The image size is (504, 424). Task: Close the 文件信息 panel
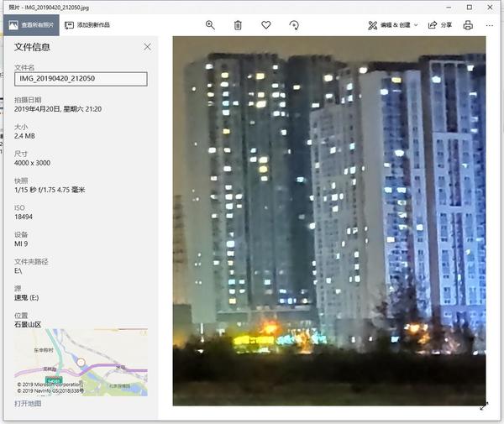(148, 47)
